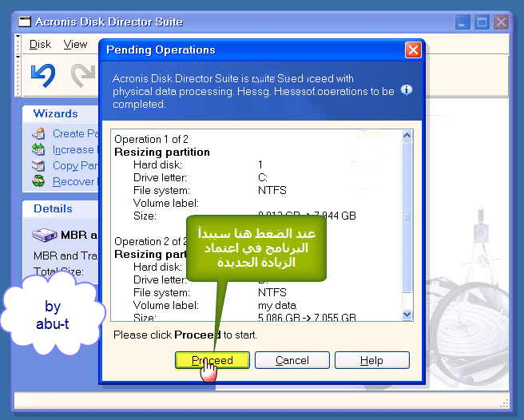Click the Recover partitions wizard icon
524x420 pixels.
[x=38, y=181]
